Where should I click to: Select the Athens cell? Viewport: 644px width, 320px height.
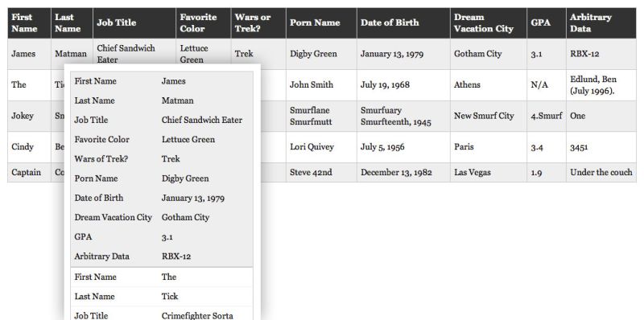click(x=489, y=85)
